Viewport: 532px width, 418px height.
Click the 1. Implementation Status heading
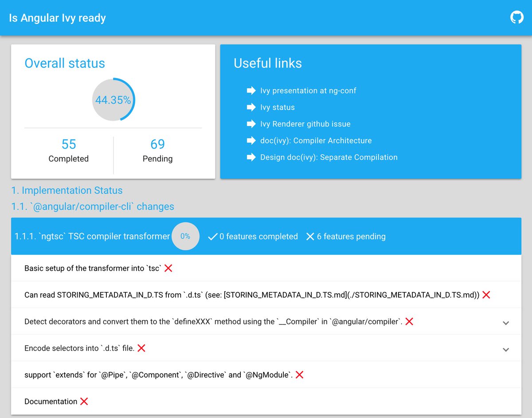pos(67,190)
